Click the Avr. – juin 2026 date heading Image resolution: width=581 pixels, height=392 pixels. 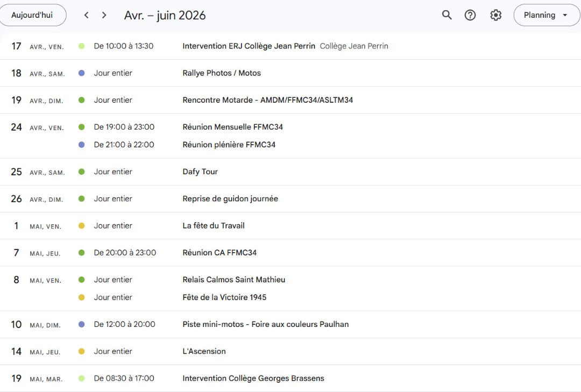165,15
